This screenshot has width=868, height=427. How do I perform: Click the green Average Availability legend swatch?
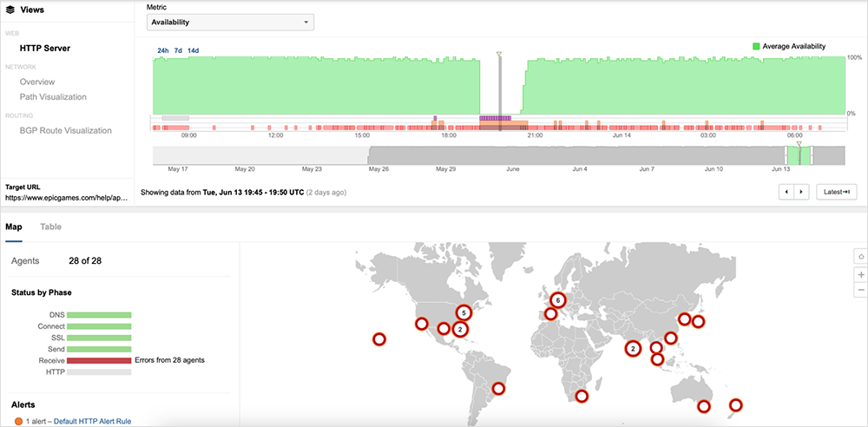point(757,46)
